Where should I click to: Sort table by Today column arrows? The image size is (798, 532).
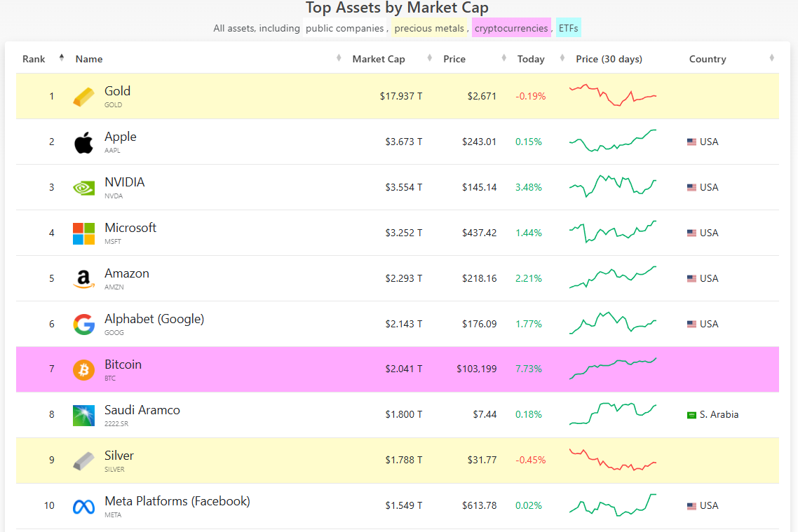tap(562, 58)
